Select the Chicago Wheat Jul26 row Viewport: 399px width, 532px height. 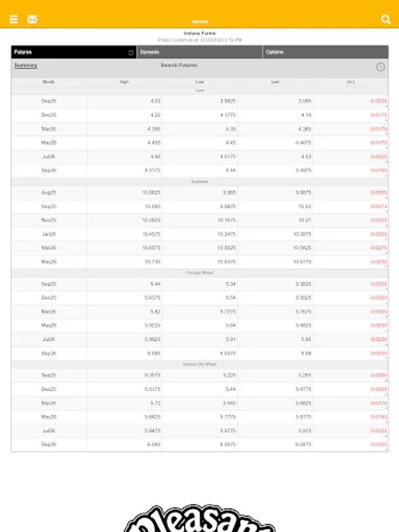[x=49, y=339]
